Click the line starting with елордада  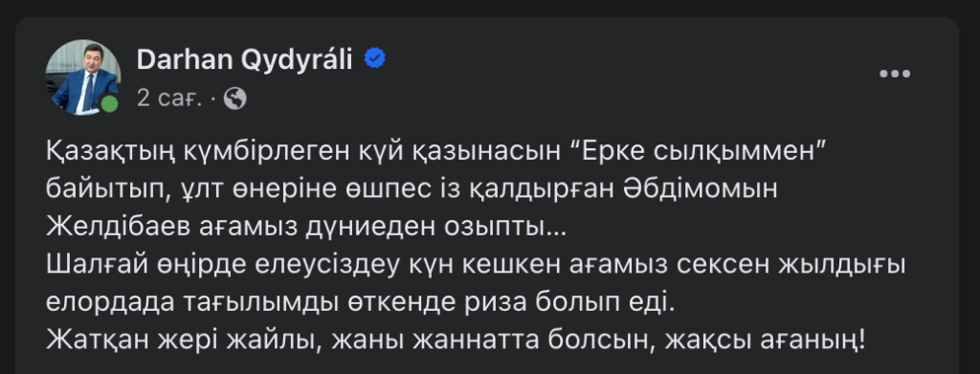coord(361,303)
